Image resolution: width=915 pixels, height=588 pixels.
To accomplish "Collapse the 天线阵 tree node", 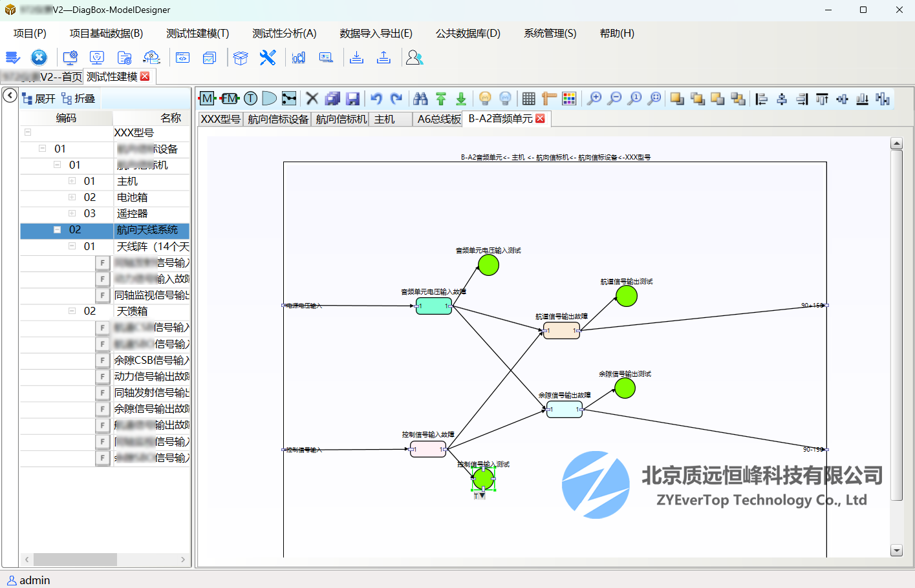I will pyautogui.click(x=72, y=246).
